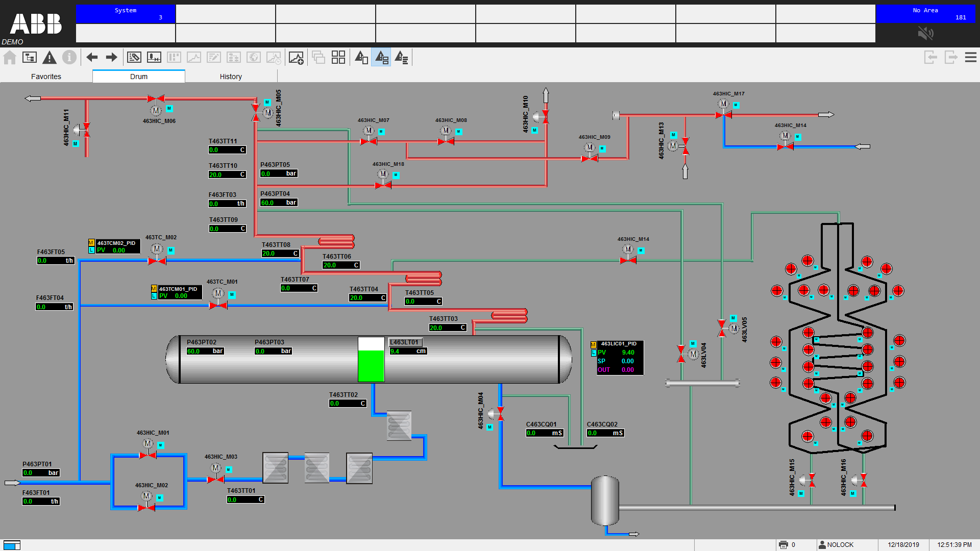Go forward with the right arrow
The width and height of the screenshot is (980, 551).
tap(111, 58)
